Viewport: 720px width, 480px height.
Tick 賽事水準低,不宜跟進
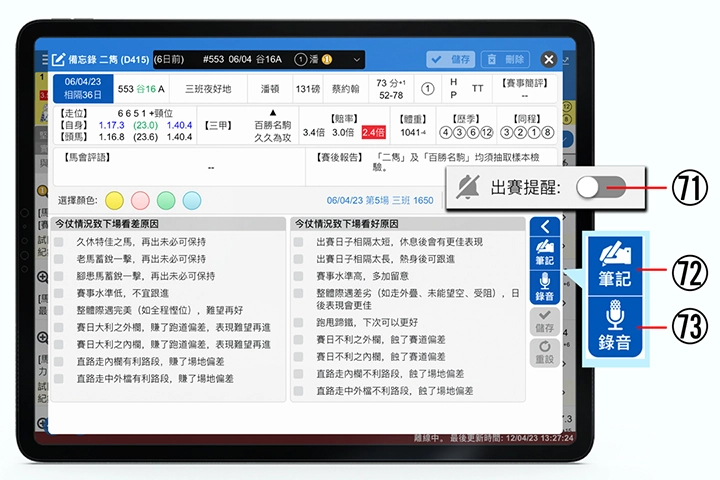[x=59, y=293]
